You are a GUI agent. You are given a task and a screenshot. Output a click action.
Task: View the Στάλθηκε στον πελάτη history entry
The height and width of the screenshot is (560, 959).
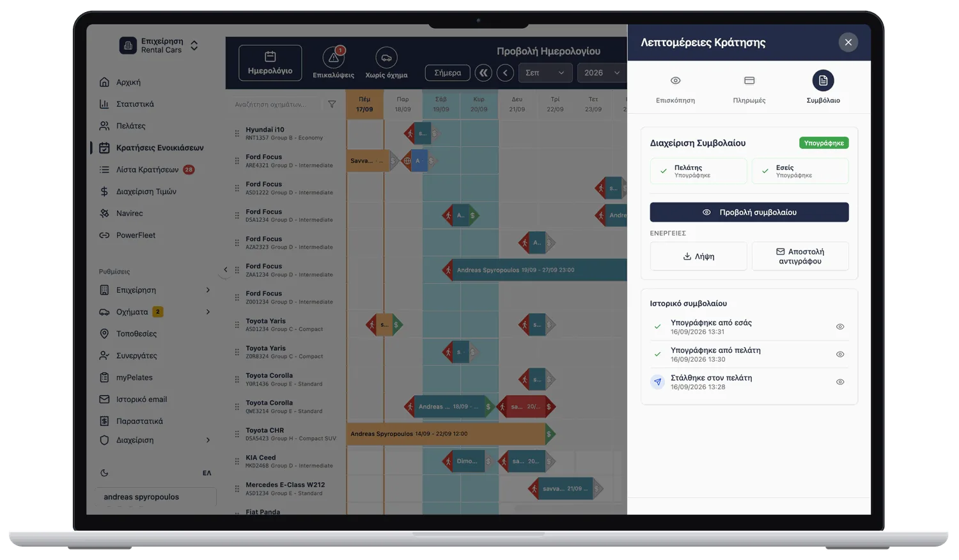coord(840,382)
